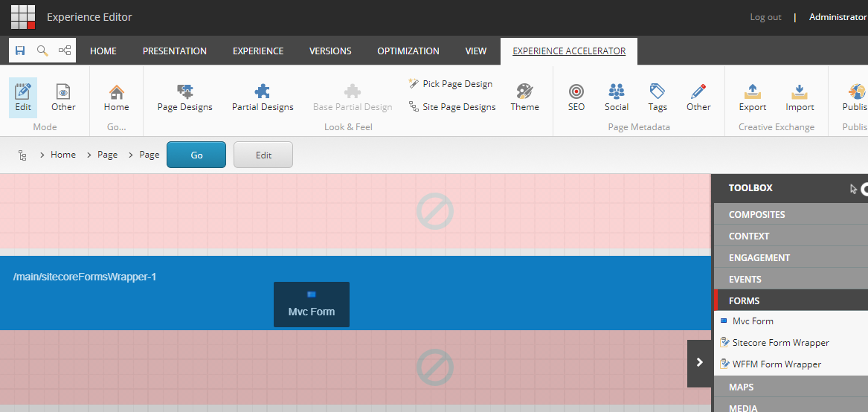
Task: Expand the Maps toolbox section
Action: pos(791,387)
